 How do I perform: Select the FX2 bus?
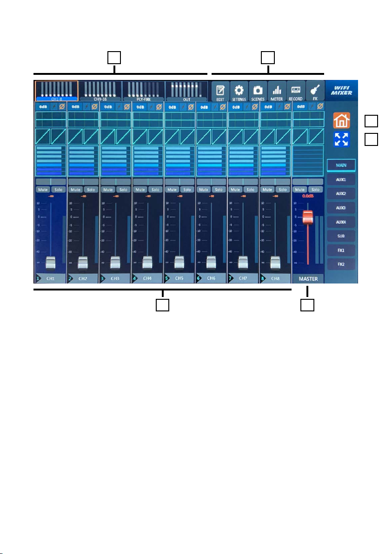(341, 264)
